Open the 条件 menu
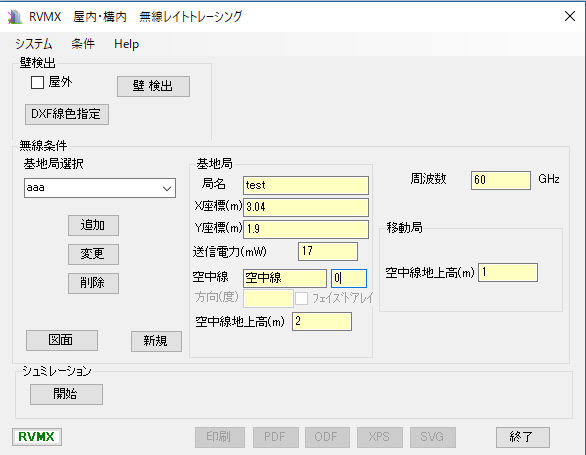Viewport: 586px width, 455px height. coord(83,44)
